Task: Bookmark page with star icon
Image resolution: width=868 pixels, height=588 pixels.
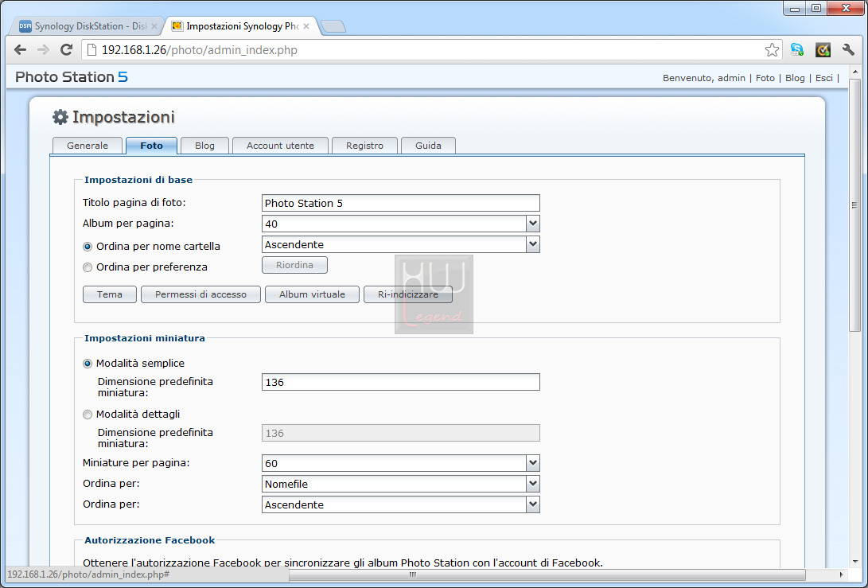Action: click(x=772, y=50)
